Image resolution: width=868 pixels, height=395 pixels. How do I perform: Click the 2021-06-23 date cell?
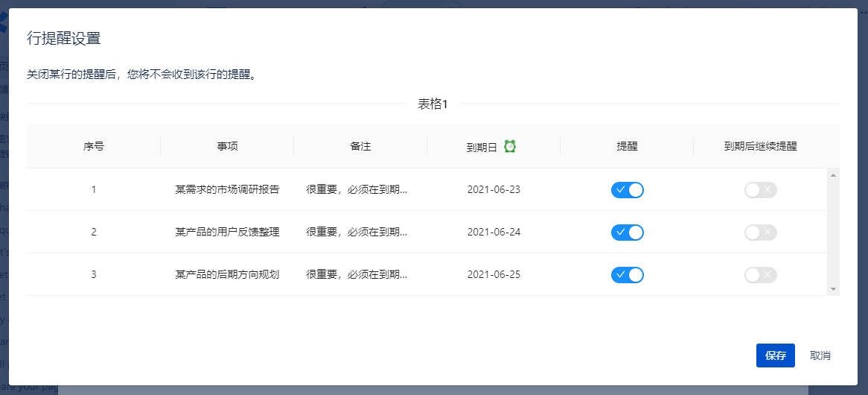click(494, 189)
